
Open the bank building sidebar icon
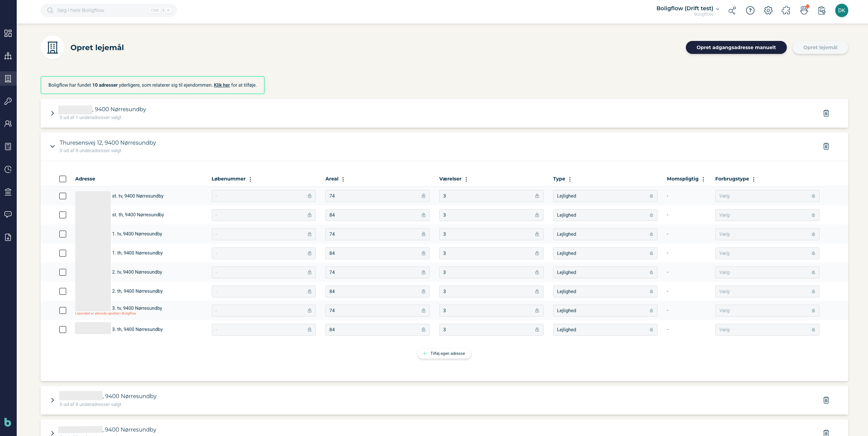pos(8,192)
